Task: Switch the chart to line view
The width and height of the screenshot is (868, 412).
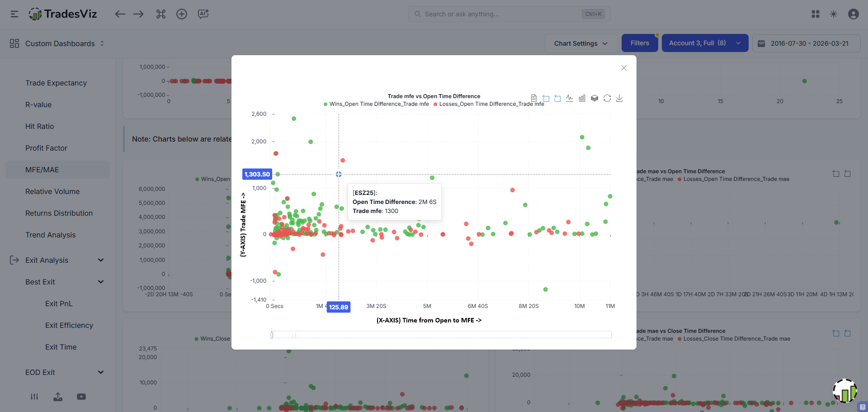Action: point(570,98)
